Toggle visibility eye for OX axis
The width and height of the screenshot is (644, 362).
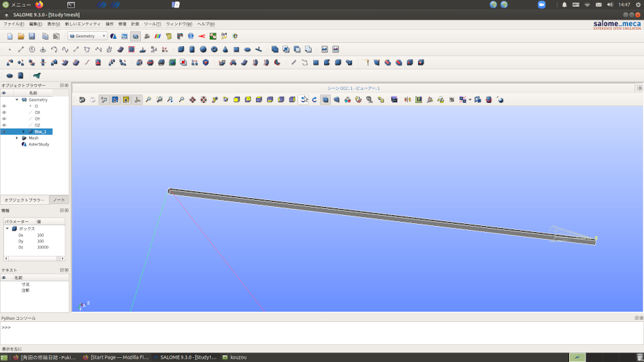click(4, 112)
